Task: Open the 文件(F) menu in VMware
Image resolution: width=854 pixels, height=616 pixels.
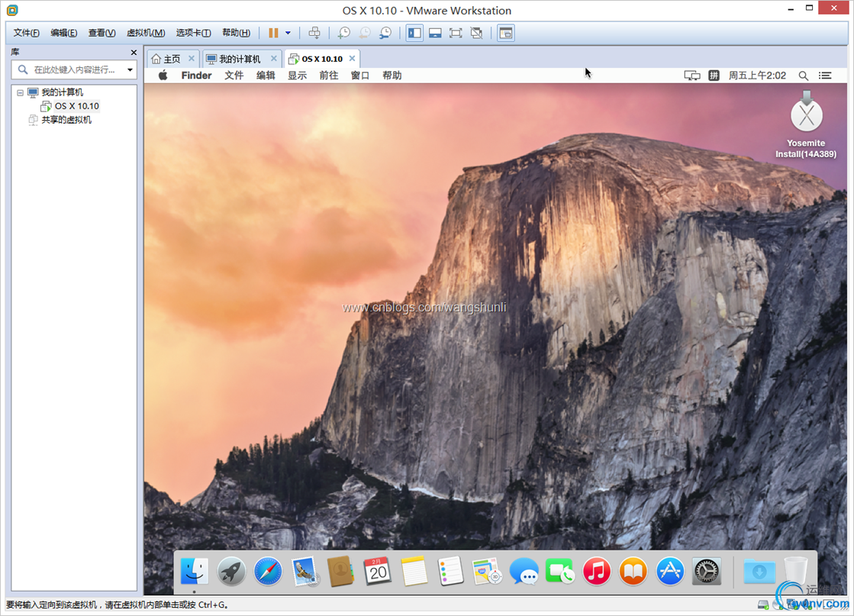Action: (x=26, y=33)
